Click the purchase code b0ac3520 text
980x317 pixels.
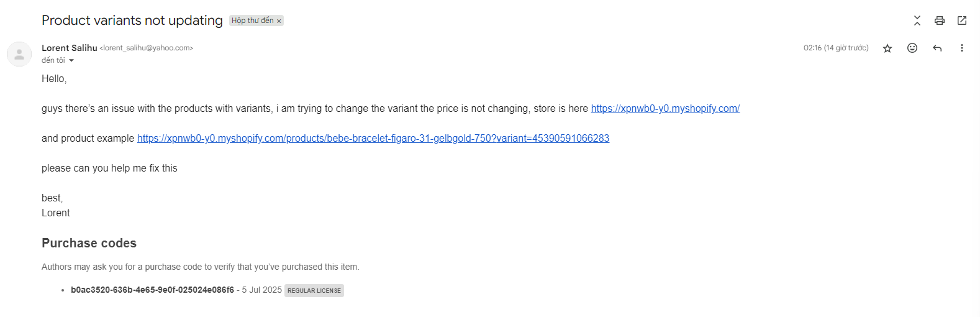152,290
